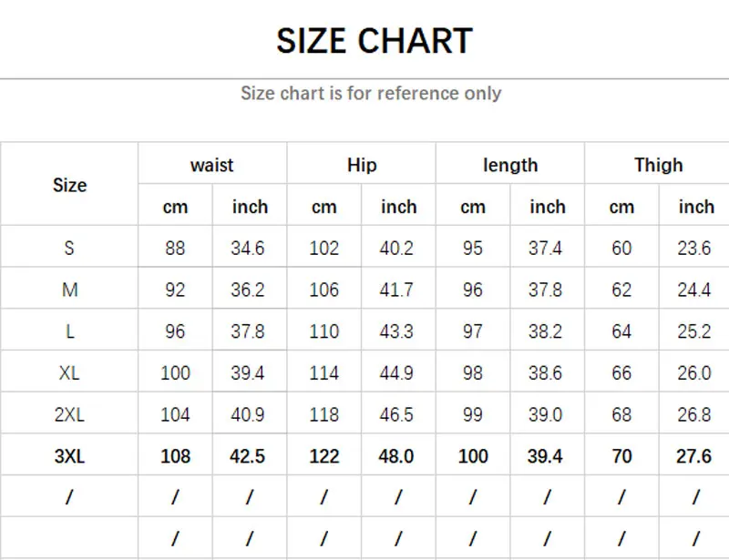Screen dimensions: 729x560
Task: Select the Size column header
Action: (x=70, y=185)
